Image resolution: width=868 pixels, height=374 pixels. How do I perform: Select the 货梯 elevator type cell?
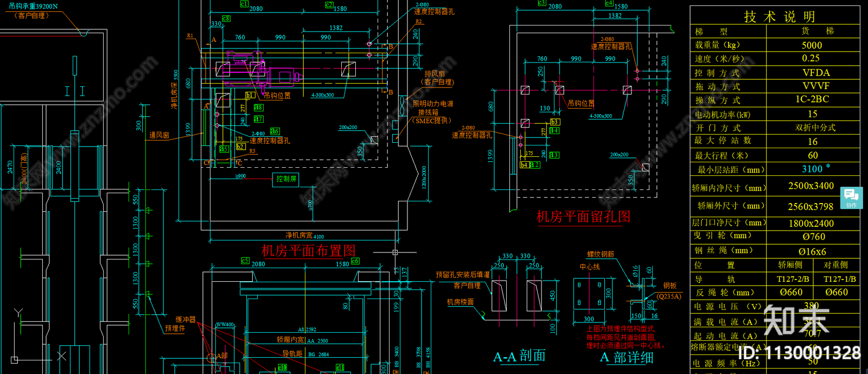pyautogui.click(x=818, y=31)
